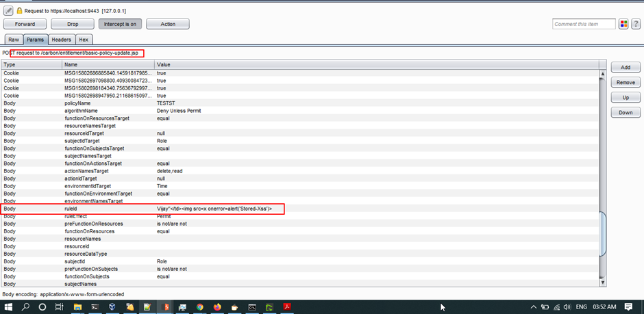Image resolution: width=644 pixels, height=314 pixels.
Task: Open the network Wi-Fi tray icon
Action: (557, 306)
